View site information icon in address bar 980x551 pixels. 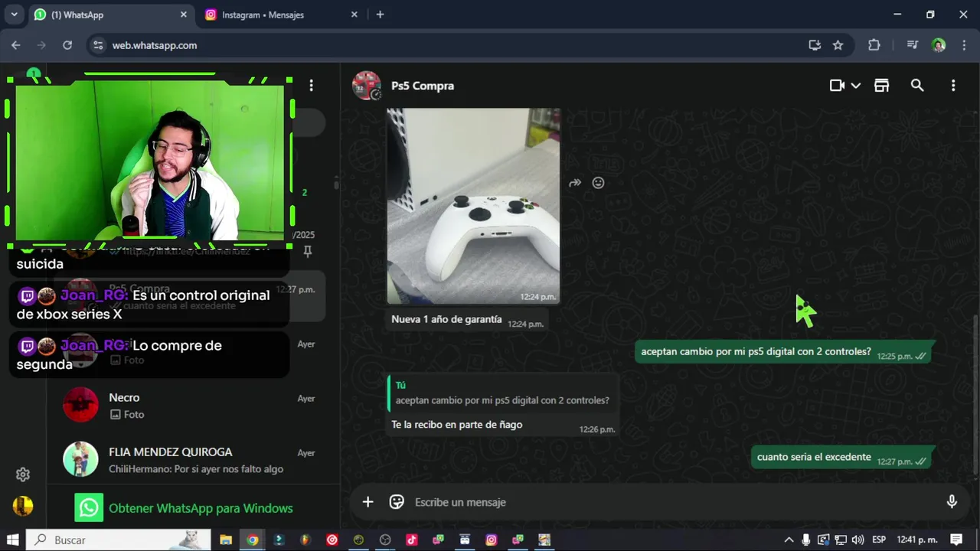click(x=97, y=45)
